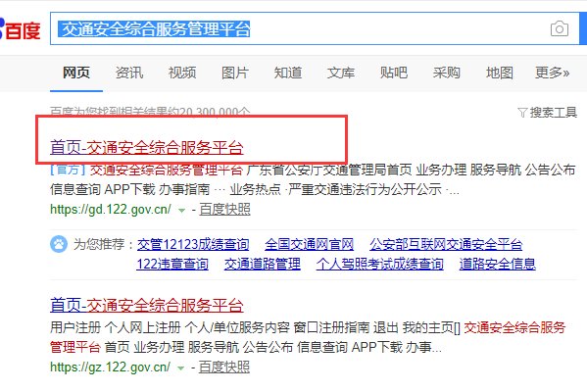The width and height of the screenshot is (587, 392).
Task: Open the 图片 tab
Action: pos(235,73)
